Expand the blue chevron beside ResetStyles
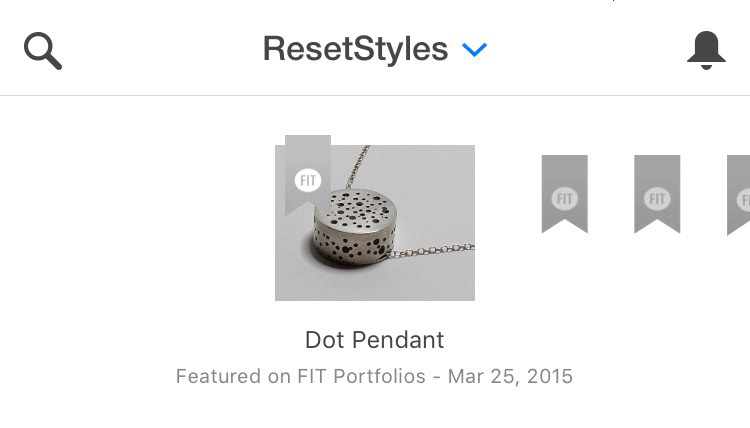750x428 pixels. (474, 50)
